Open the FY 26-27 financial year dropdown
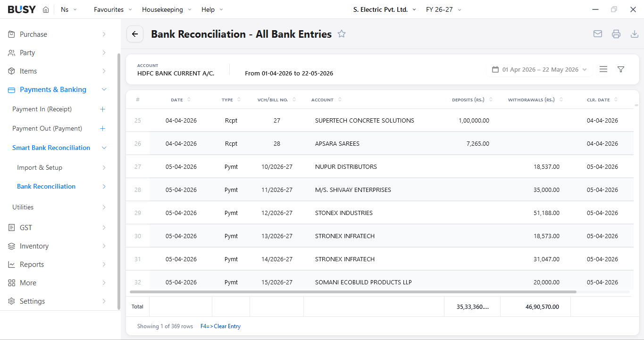This screenshot has height=340, width=644. (x=443, y=9)
